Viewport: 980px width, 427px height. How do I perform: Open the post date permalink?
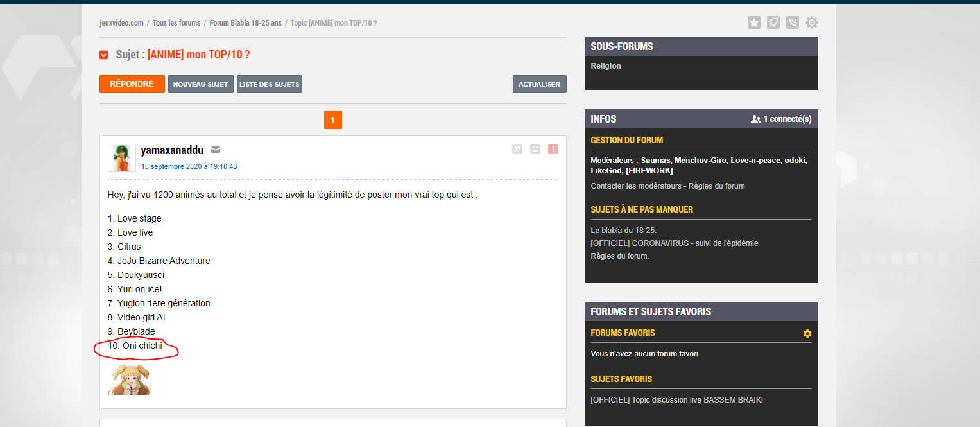coord(189,166)
